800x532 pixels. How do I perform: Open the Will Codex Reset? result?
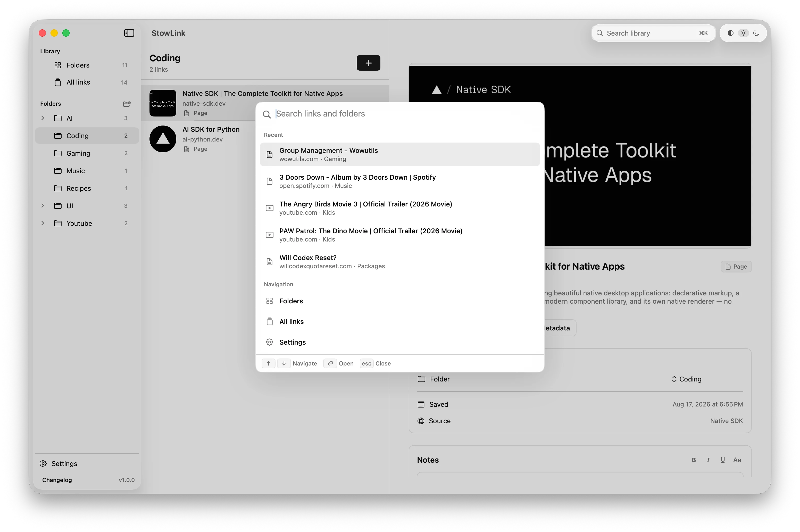pyautogui.click(x=400, y=262)
